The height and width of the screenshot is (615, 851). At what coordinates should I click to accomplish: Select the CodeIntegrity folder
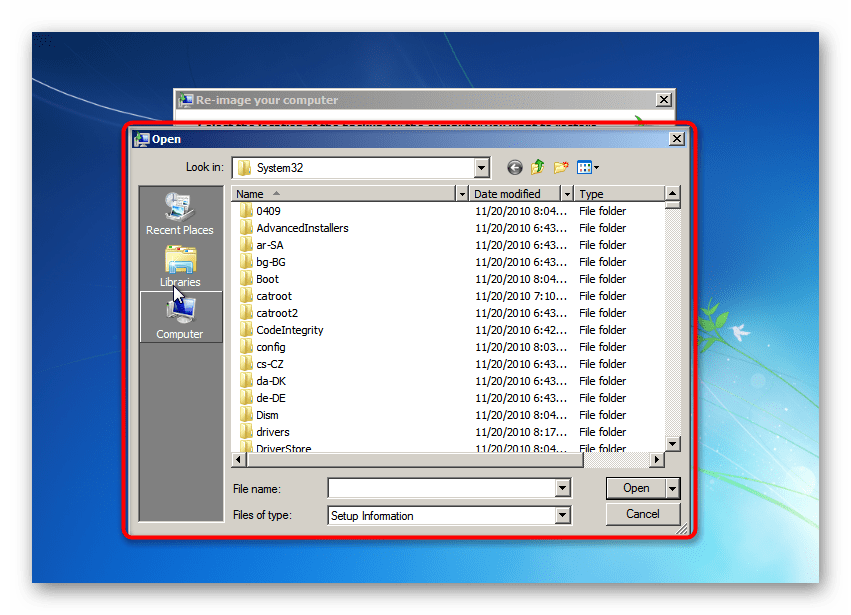[289, 330]
